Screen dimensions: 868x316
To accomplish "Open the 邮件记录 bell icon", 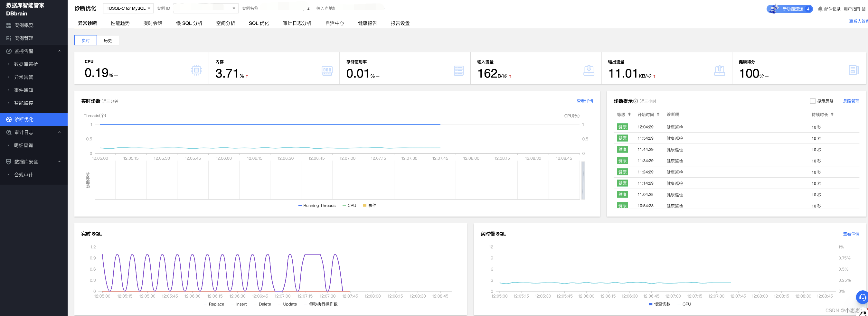I will (x=820, y=9).
